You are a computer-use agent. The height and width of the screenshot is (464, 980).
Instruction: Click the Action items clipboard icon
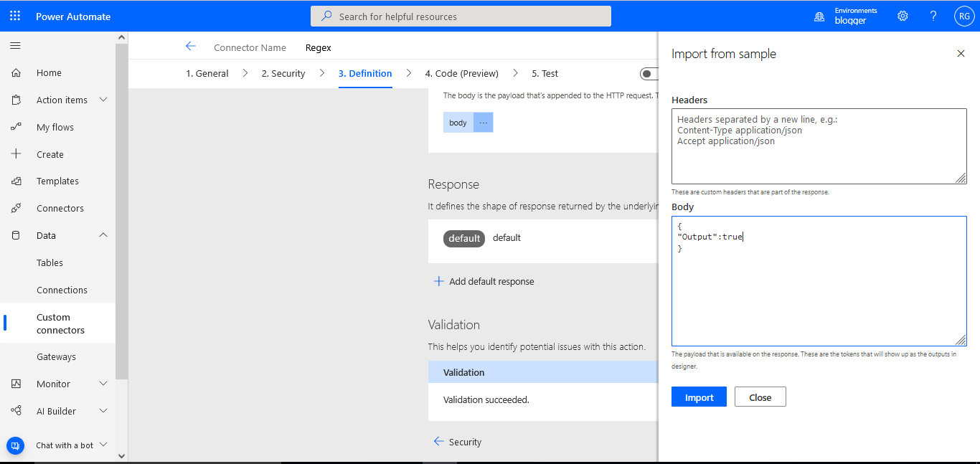[17, 100]
